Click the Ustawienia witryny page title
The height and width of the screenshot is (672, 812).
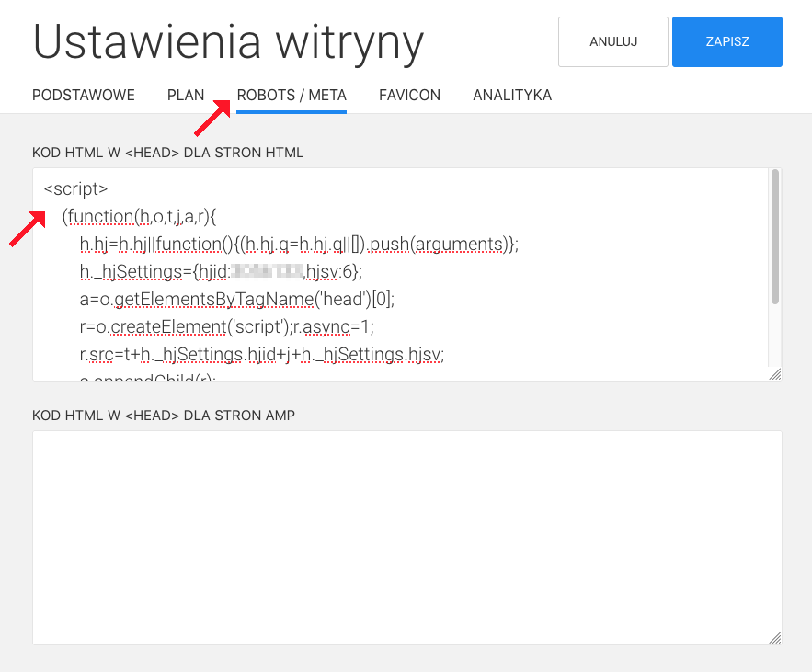(227, 42)
